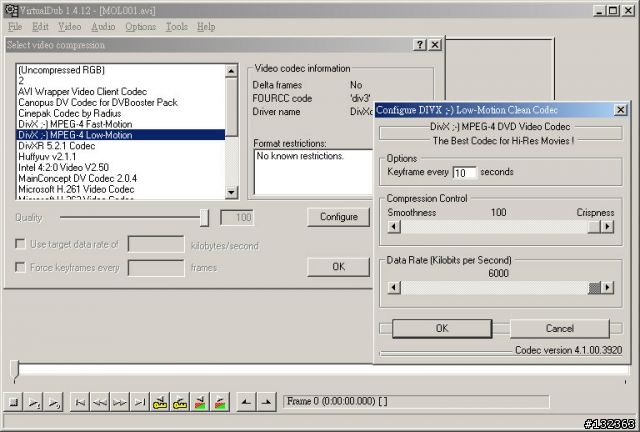Click the Data Rate slider thumb
Screen dimensions: 640x432
click(594, 287)
